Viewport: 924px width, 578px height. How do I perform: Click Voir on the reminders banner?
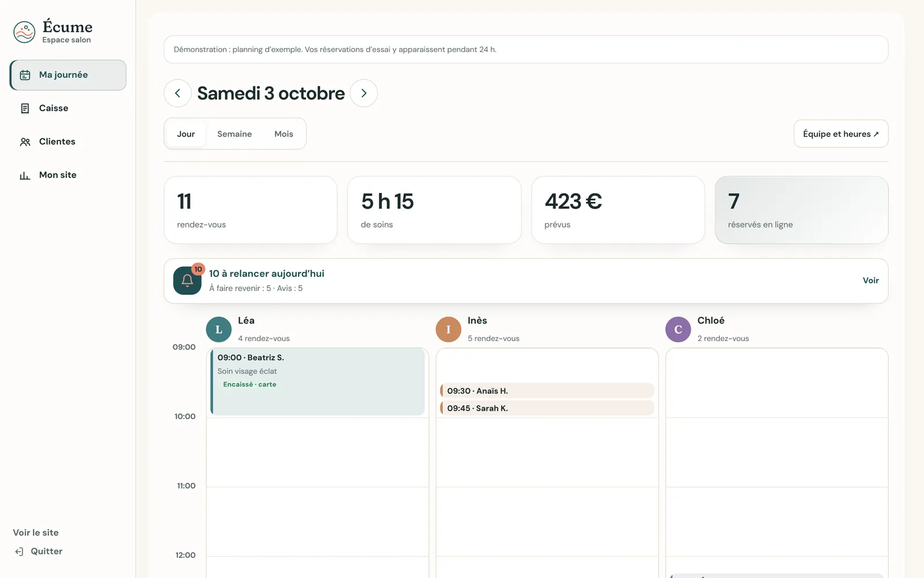[871, 281]
